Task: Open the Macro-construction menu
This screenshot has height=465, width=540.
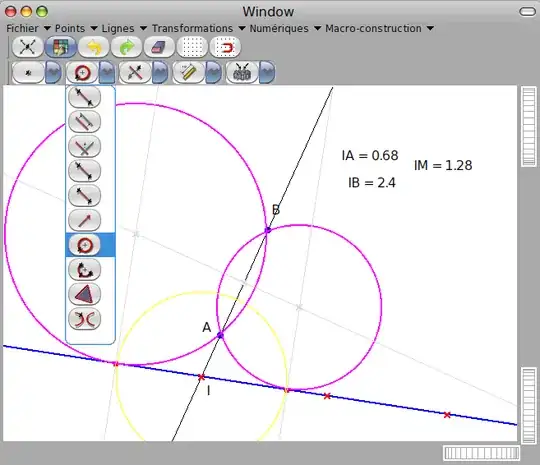Action: (x=379, y=28)
